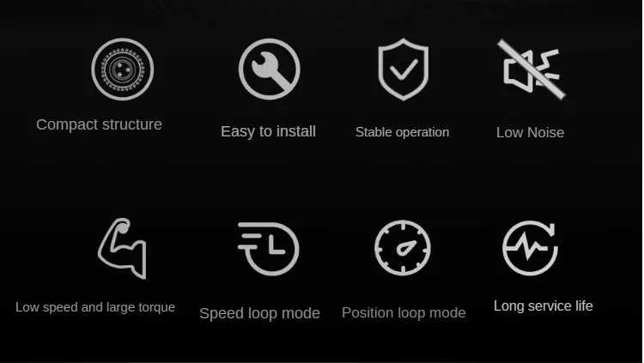Click the checkmark inside the shield

404,70
